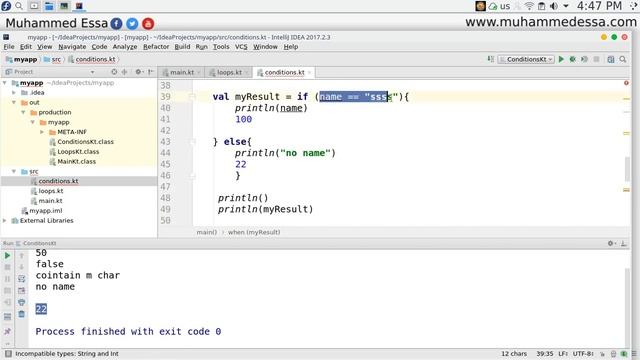
Task: Open the VCS menu
Action: point(241,47)
